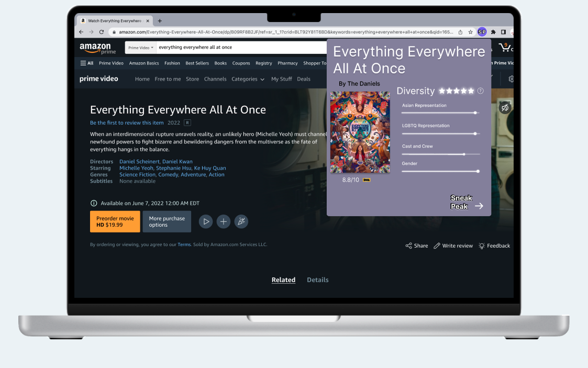Open Deals in prime video nav
This screenshot has width=588, height=368.
click(304, 79)
